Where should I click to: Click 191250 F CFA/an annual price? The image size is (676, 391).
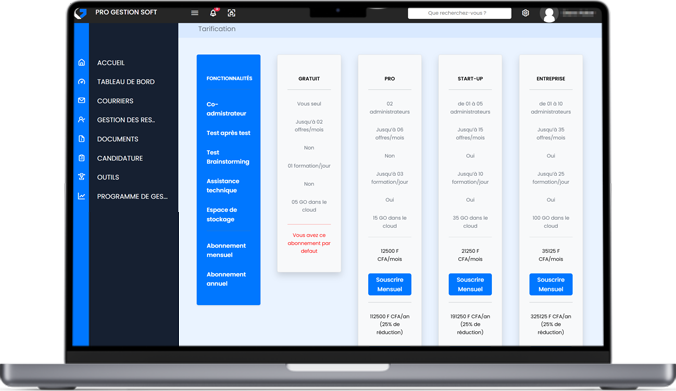[x=470, y=324]
